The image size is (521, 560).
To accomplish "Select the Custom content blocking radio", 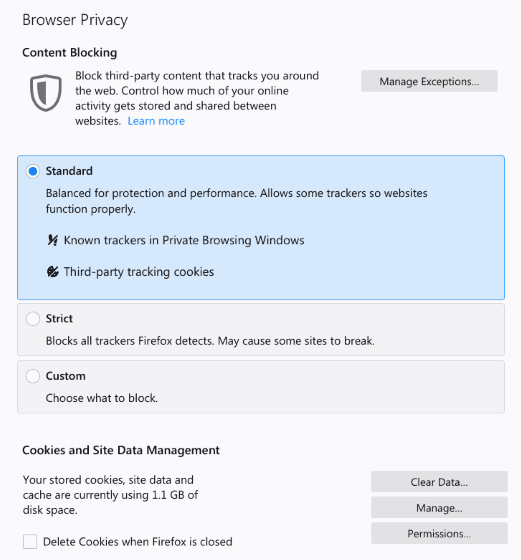I will click(32, 376).
